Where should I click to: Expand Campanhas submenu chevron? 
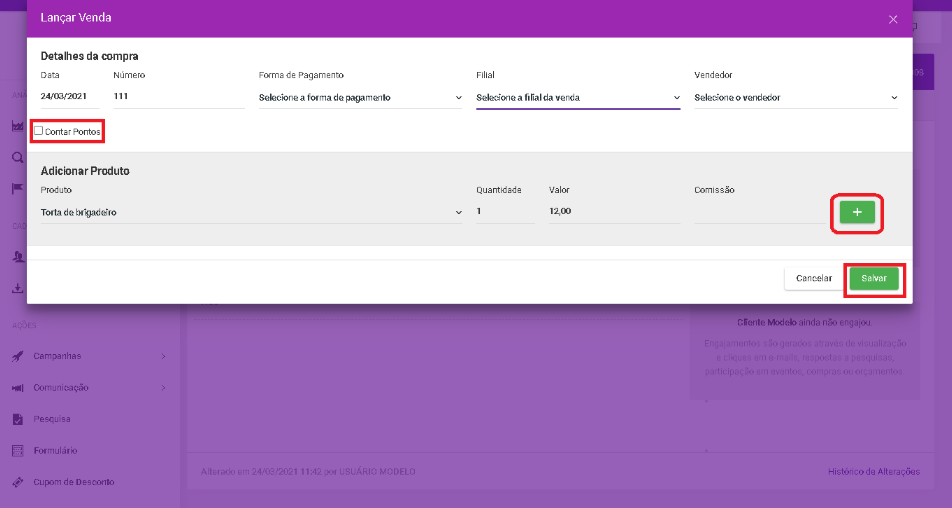pos(163,356)
